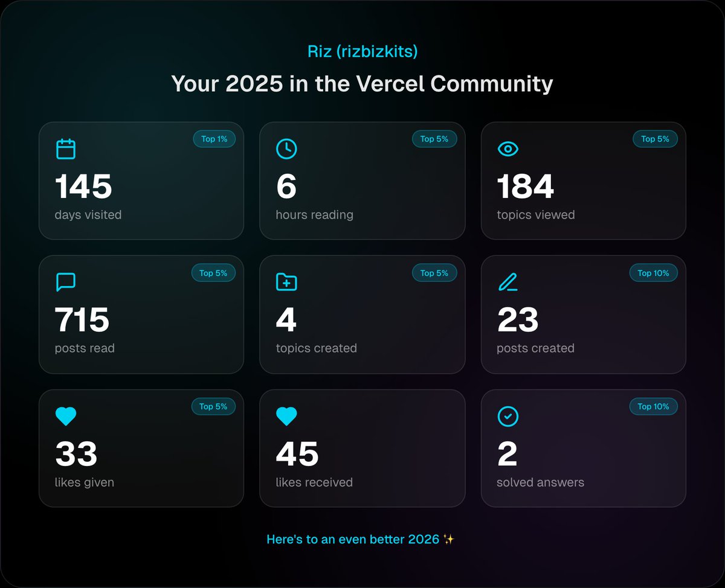Click the number 23 in posts created
The width and height of the screenshot is (725, 588).
(518, 320)
